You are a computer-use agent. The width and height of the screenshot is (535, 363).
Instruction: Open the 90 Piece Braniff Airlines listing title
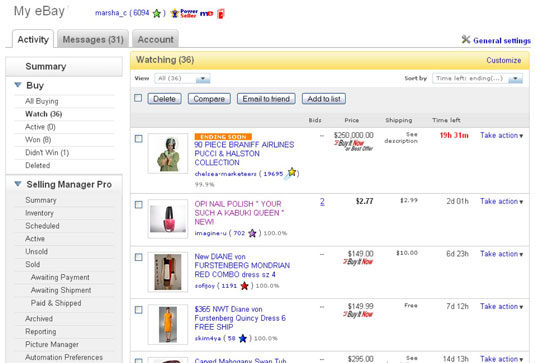244,154
